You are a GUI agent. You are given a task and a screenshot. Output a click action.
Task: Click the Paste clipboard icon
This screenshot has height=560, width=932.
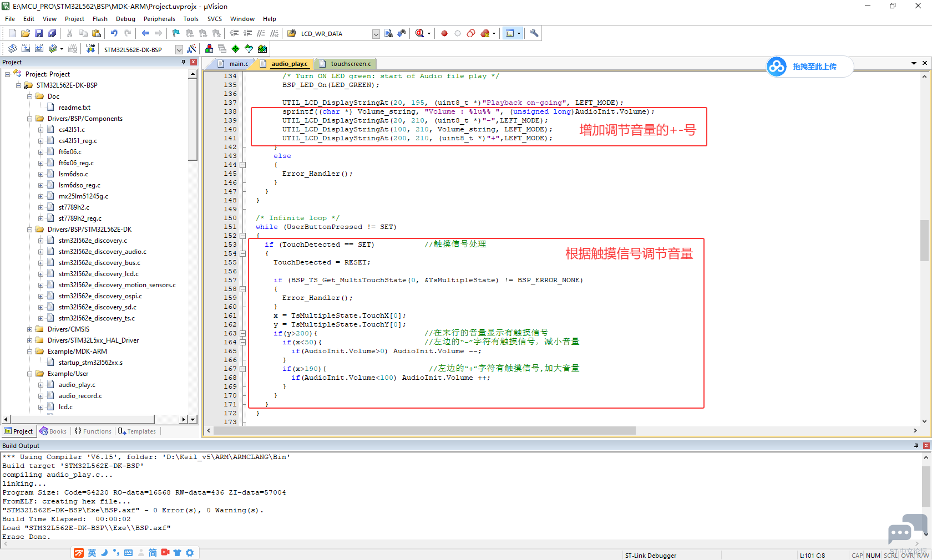[x=97, y=33]
